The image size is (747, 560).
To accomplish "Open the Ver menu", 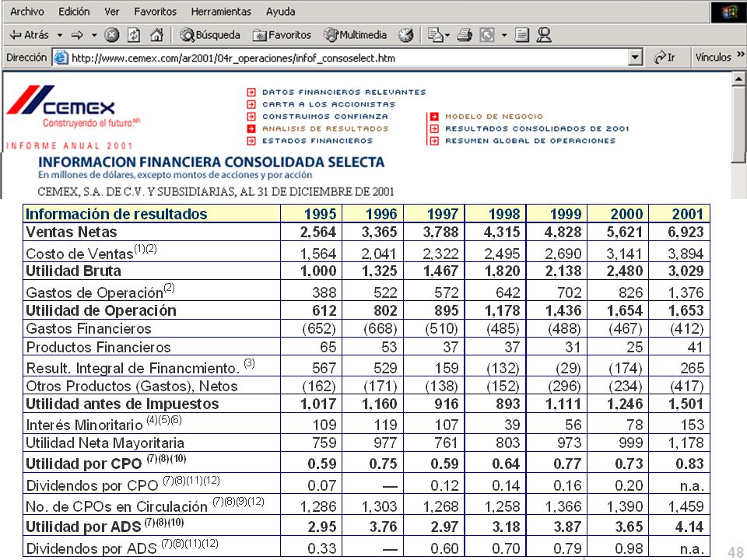I will tap(112, 12).
